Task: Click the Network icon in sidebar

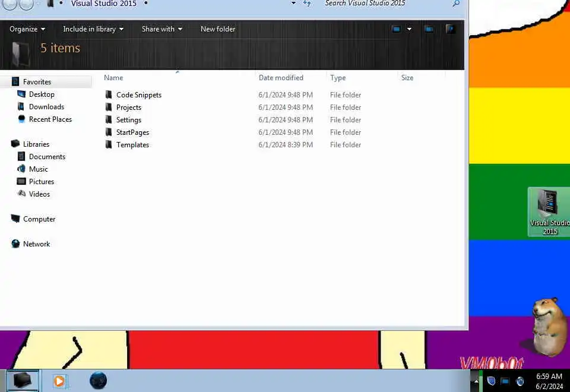Action: coord(15,244)
